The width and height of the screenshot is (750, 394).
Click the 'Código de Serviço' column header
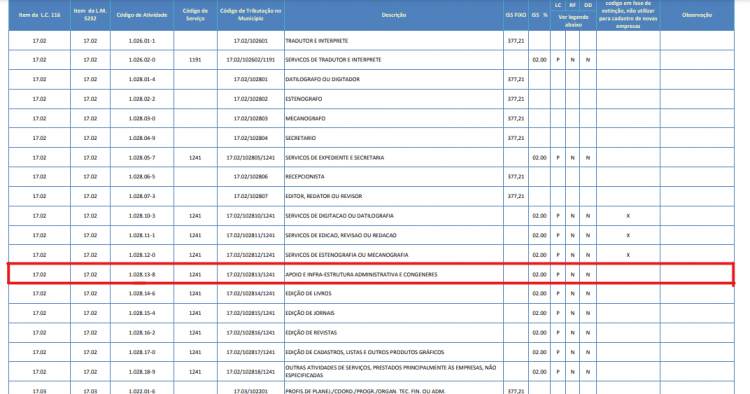pos(195,15)
